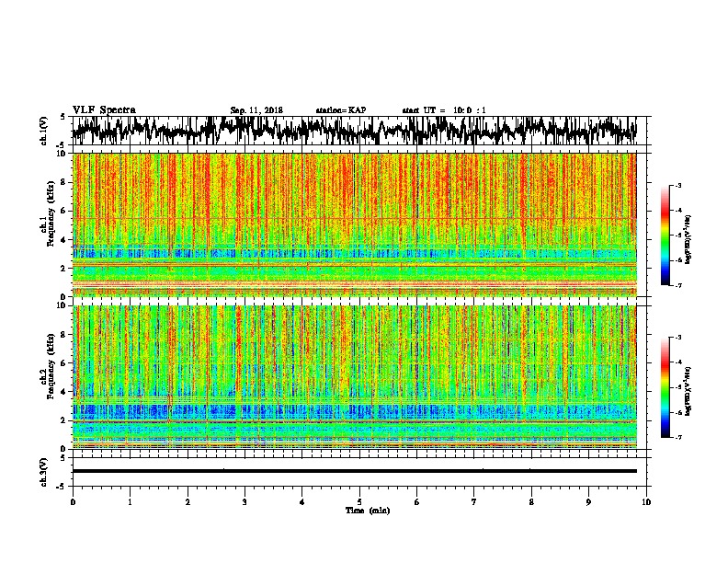The height and width of the screenshot is (563, 728).
Task: Click the "-3" label on ch.1 color scale
Action: point(678,186)
